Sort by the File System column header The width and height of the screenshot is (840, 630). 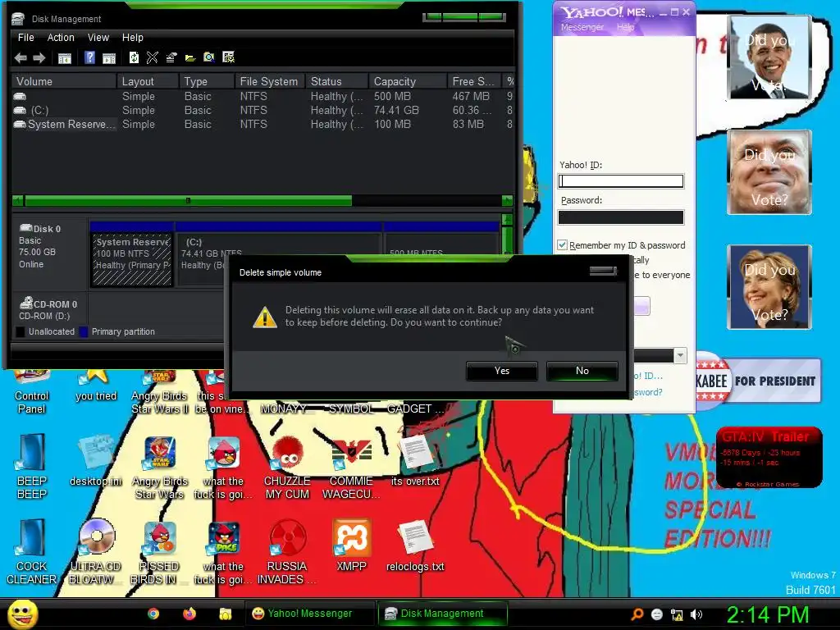(269, 81)
